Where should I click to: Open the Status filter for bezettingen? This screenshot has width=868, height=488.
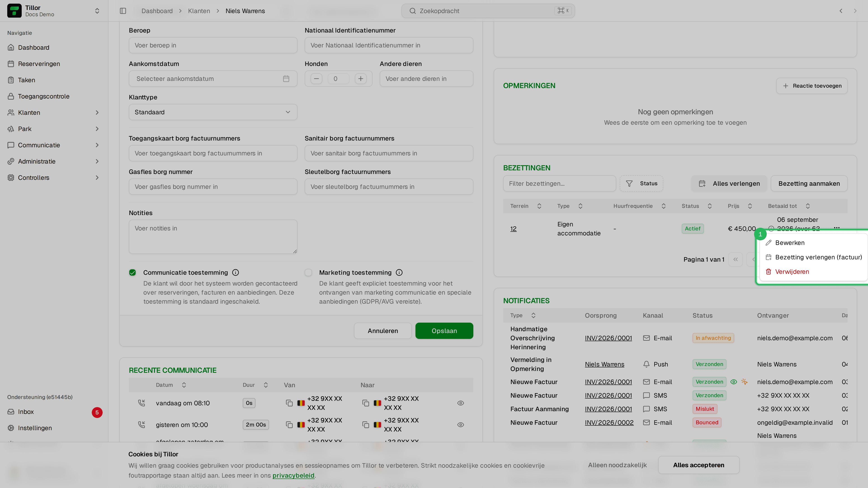pos(641,183)
